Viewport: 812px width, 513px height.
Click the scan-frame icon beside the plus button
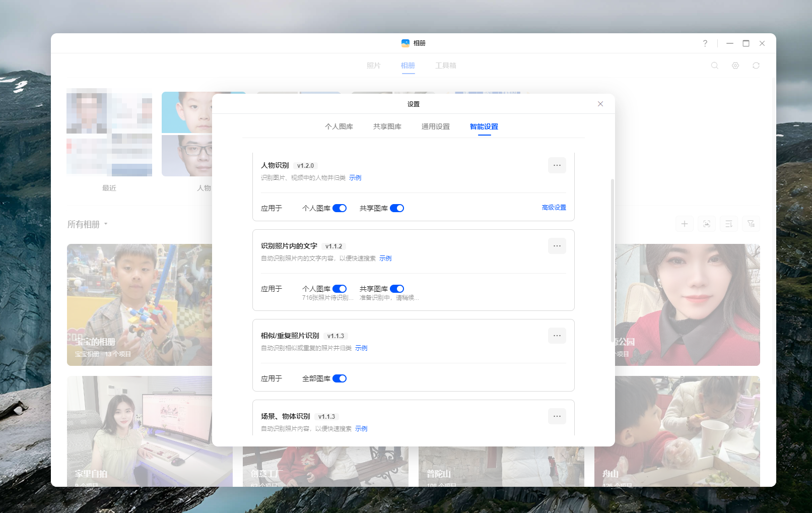click(707, 224)
